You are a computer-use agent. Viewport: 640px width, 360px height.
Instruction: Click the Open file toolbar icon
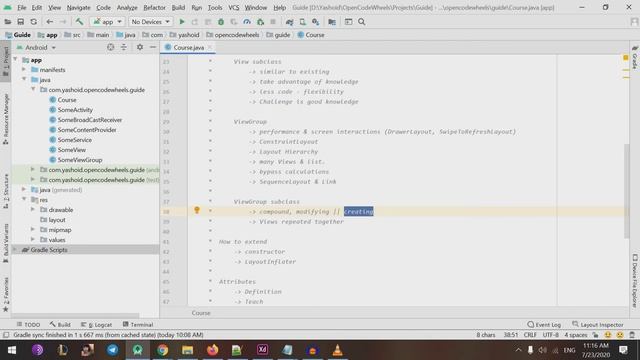7,22
